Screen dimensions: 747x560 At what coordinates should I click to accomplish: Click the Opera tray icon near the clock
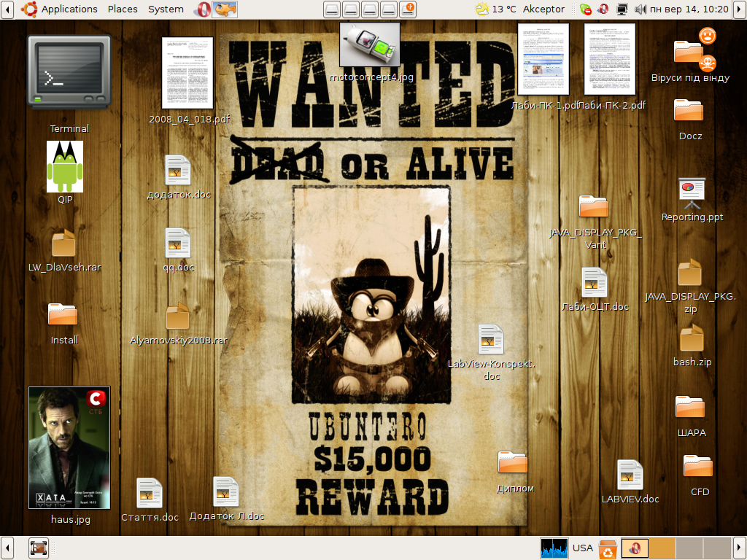pyautogui.click(x=603, y=9)
